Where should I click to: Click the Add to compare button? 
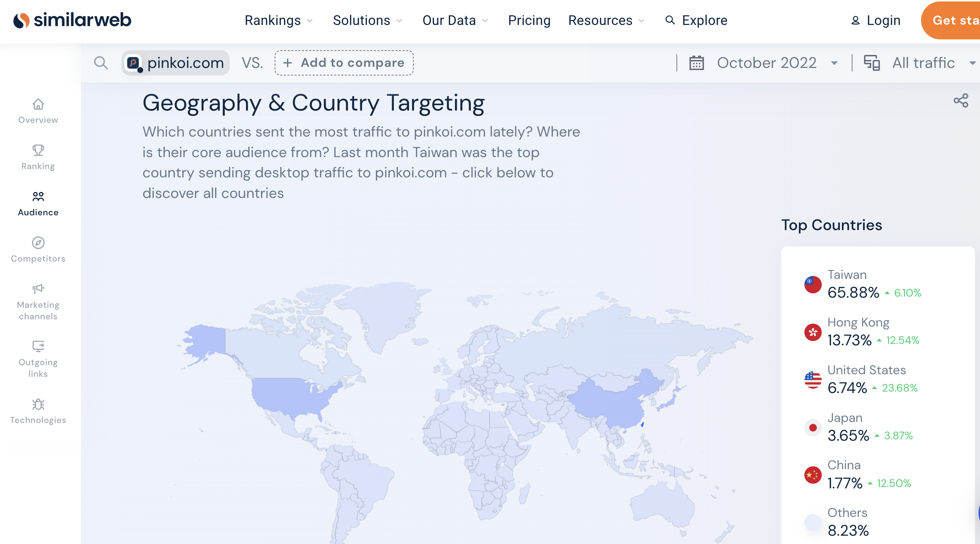pyautogui.click(x=344, y=63)
